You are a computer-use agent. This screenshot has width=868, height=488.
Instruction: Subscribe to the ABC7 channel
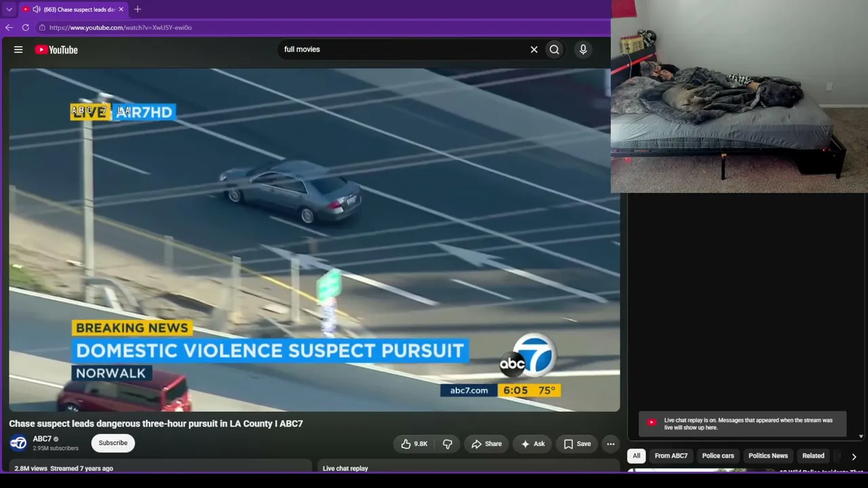point(113,443)
